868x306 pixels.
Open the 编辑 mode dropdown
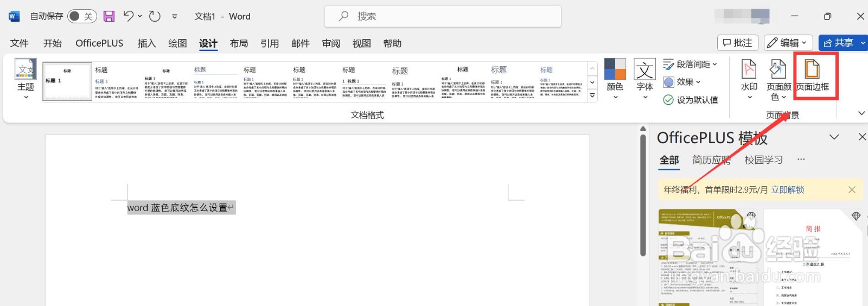(788, 43)
